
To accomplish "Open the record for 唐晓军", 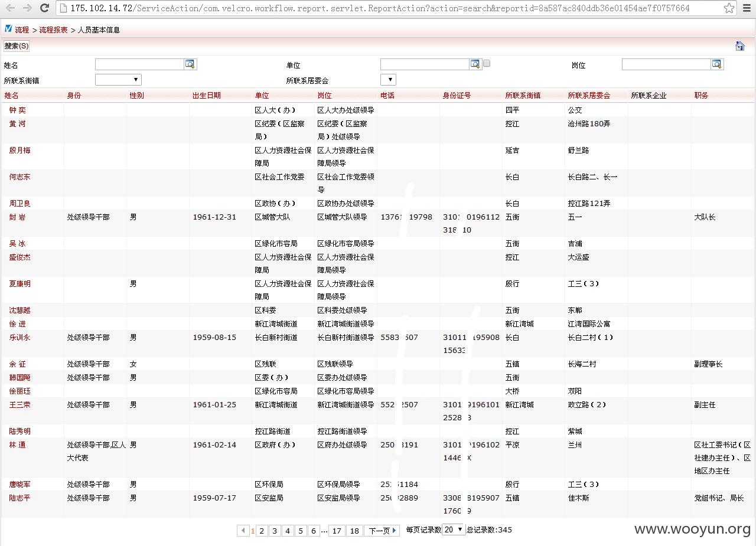I will pyautogui.click(x=19, y=485).
